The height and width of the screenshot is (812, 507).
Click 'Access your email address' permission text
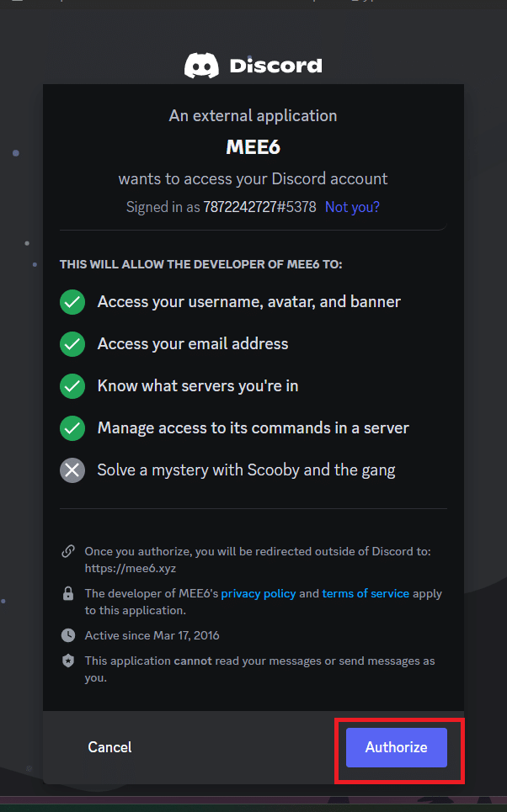point(193,344)
